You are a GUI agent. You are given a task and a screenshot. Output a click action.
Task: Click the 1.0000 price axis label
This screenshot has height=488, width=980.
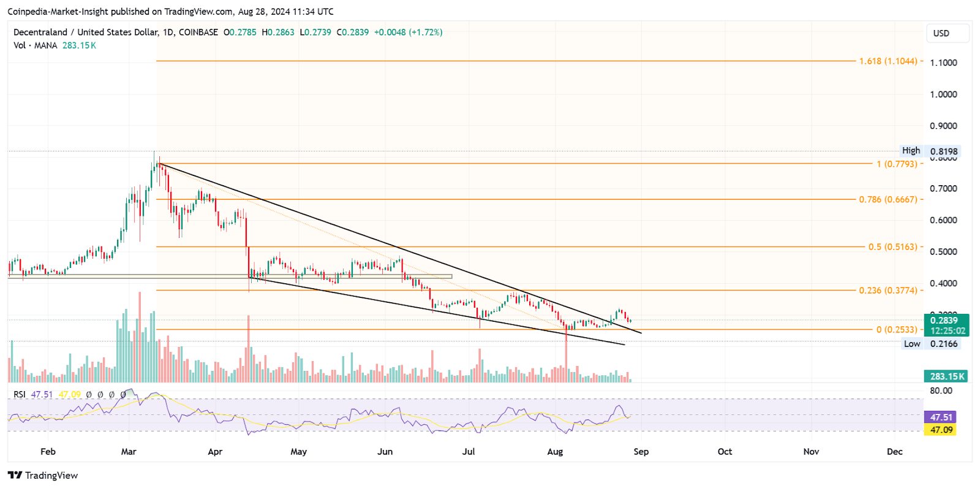pyautogui.click(x=943, y=94)
